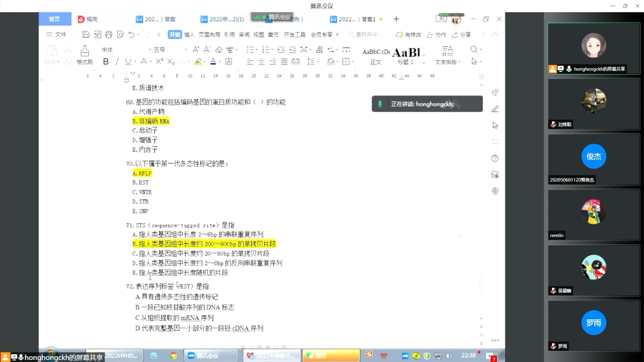644x362 pixels.
Task: Click answer text B.非编码 RNA
Action: [x=151, y=121]
